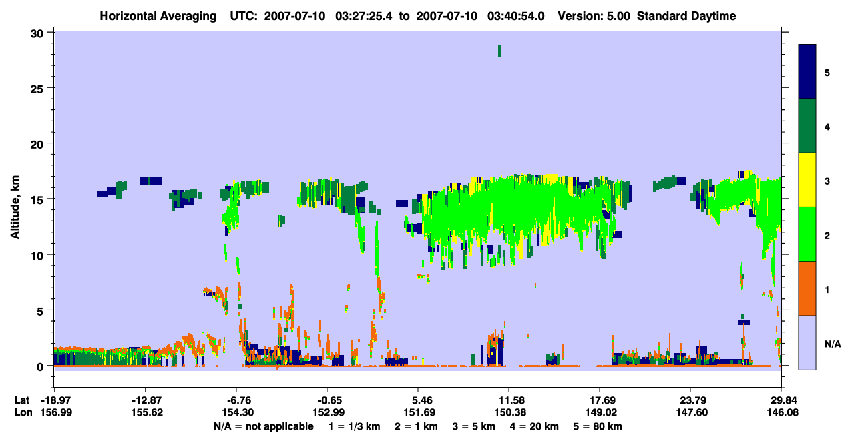Click longitude value 149.02
The width and height of the screenshot is (868, 445).
[600, 413]
